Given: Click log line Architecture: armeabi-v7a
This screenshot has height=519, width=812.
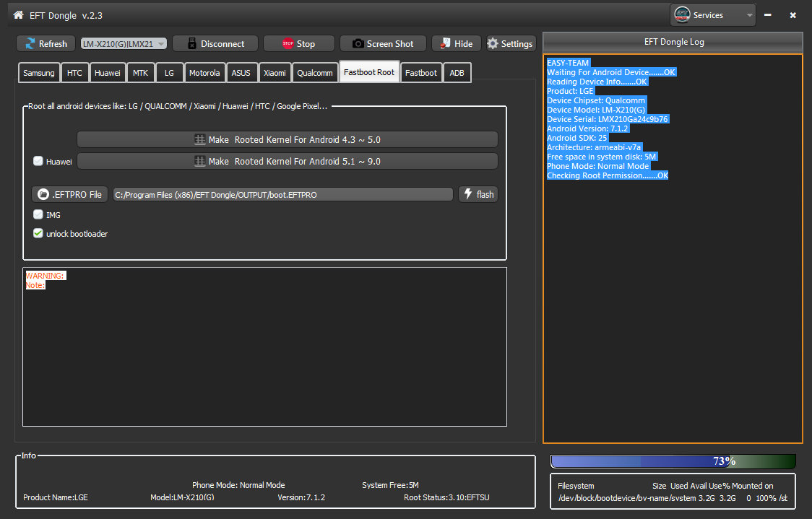Looking at the screenshot, I should 594,147.
